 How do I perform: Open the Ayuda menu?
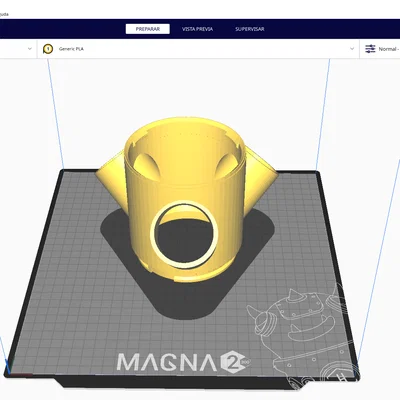(3, 14)
